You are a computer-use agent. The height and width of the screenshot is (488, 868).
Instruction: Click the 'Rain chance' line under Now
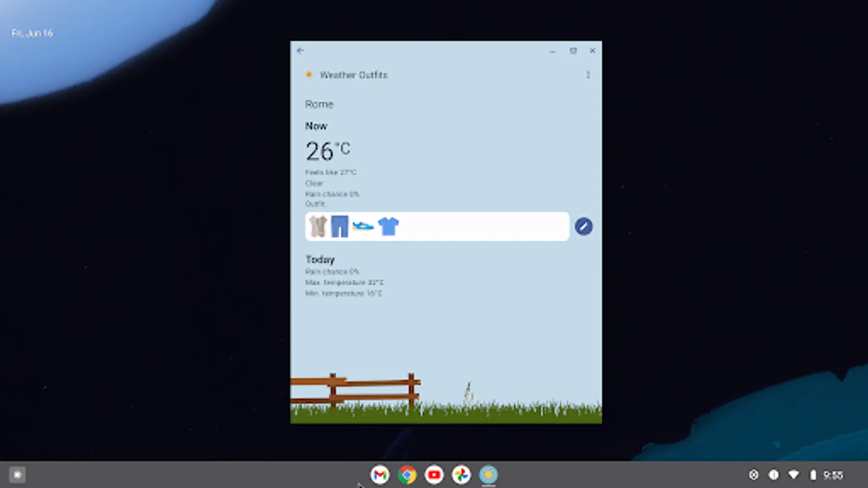[x=332, y=194]
